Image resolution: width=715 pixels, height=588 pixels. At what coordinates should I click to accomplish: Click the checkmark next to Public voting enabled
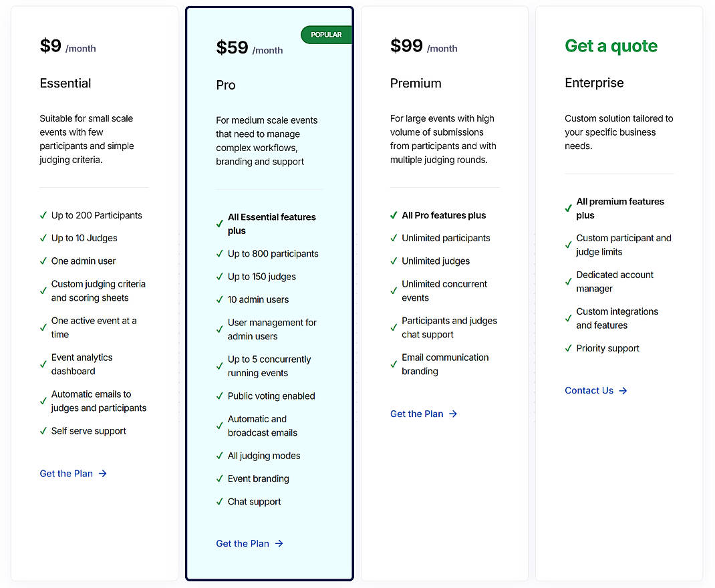(219, 396)
